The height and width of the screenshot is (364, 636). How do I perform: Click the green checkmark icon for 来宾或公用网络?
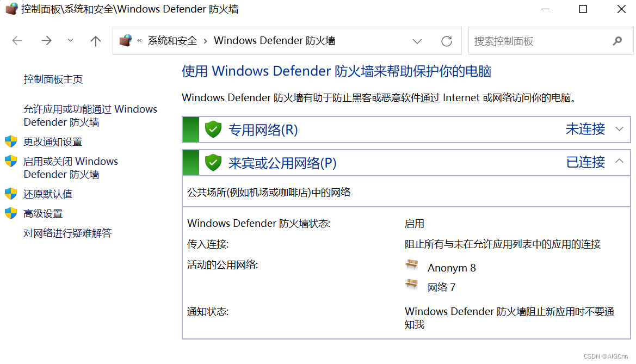point(213,162)
